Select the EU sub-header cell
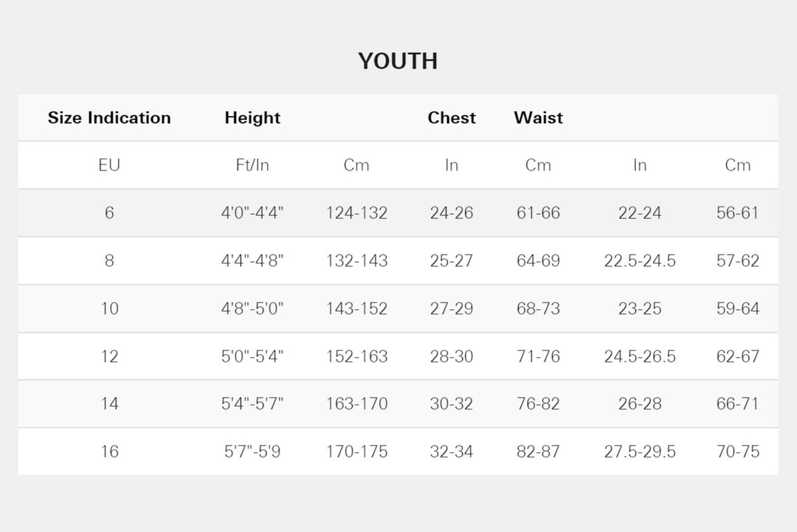 [109, 165]
